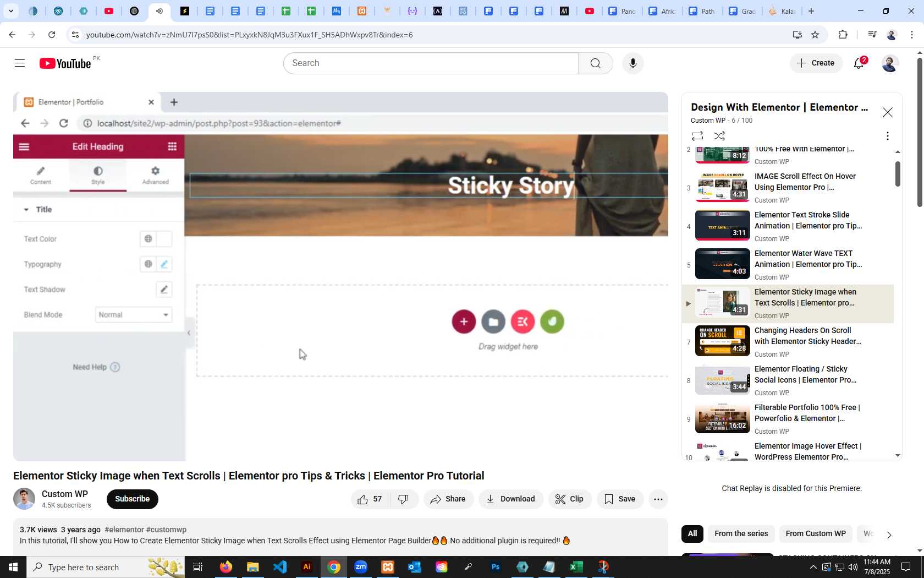Open playlist three-dot options menu
This screenshot has width=924, height=578.
coord(887,136)
